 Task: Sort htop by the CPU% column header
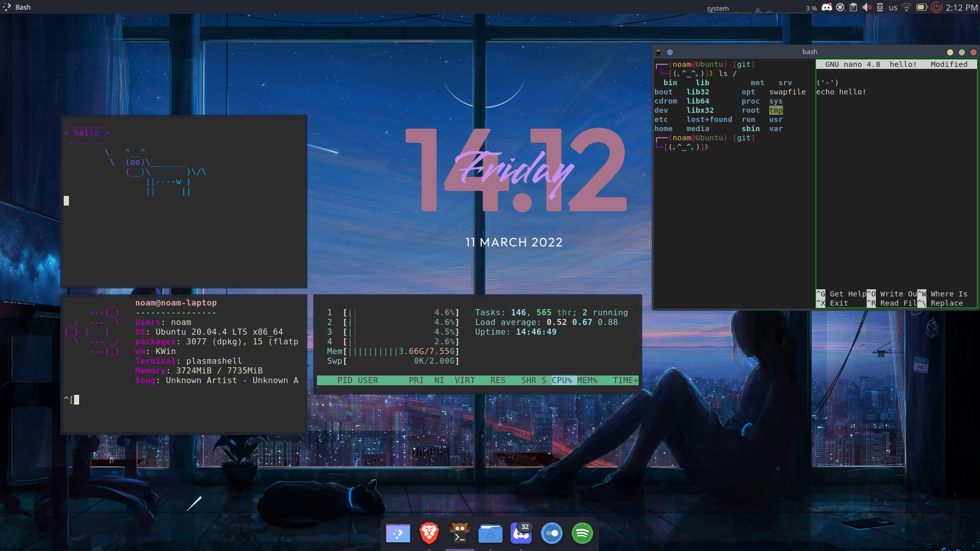pos(561,381)
